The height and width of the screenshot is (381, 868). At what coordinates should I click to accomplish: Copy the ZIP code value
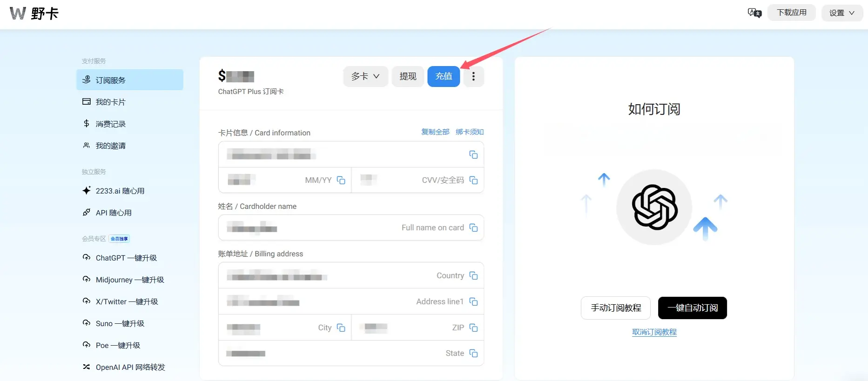[473, 328]
